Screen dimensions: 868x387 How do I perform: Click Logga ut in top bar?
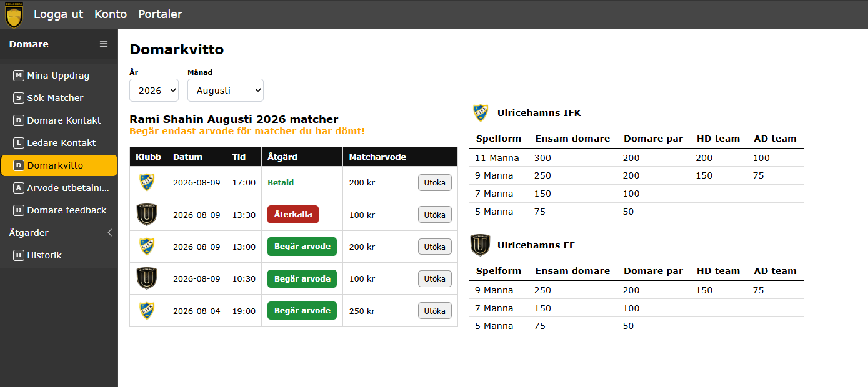point(58,14)
